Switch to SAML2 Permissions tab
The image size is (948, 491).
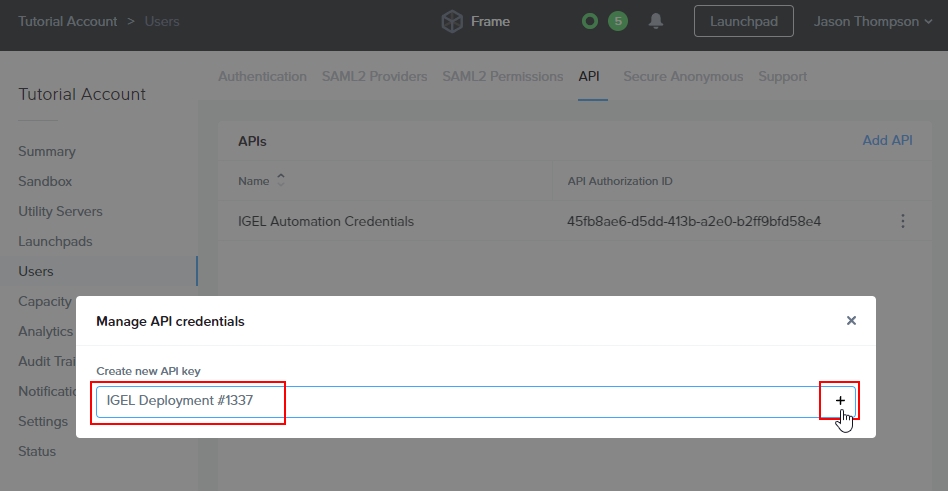502,77
